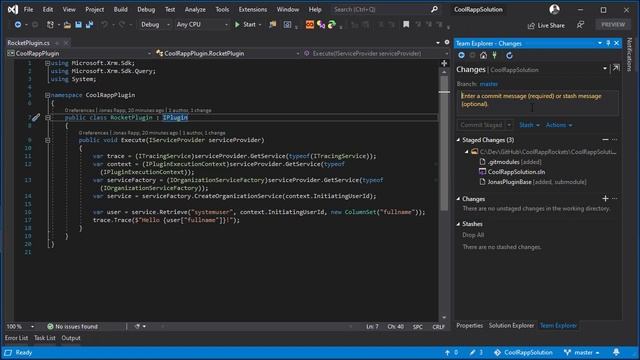Viewport: 640px width, 360px height.
Task: Click the New Project toolbar icon
Action: (50, 25)
